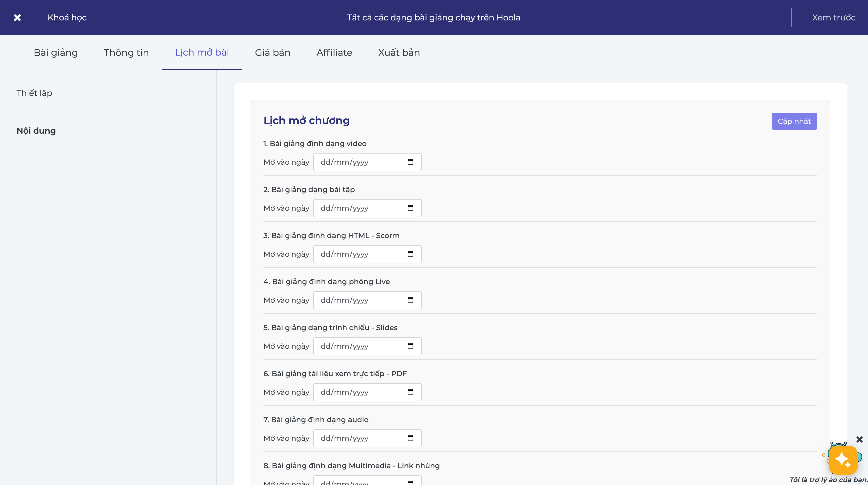Close the course editor with X icon
The image size is (868, 485).
[17, 18]
